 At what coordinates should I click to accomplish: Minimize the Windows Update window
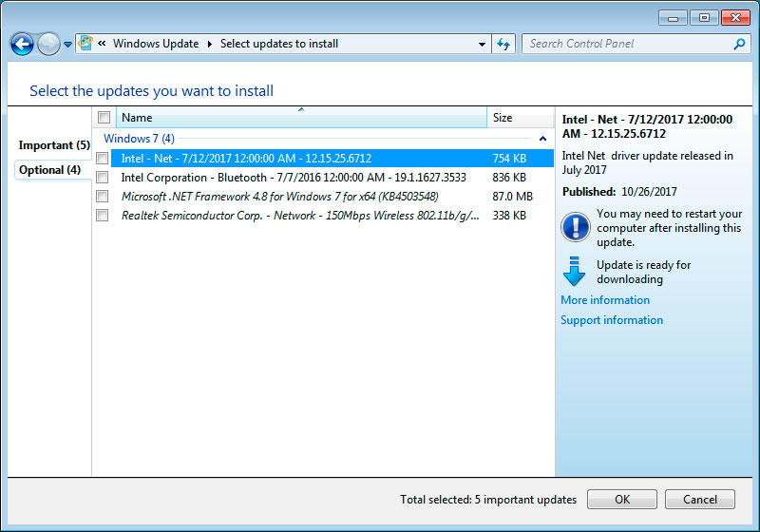pos(673,18)
